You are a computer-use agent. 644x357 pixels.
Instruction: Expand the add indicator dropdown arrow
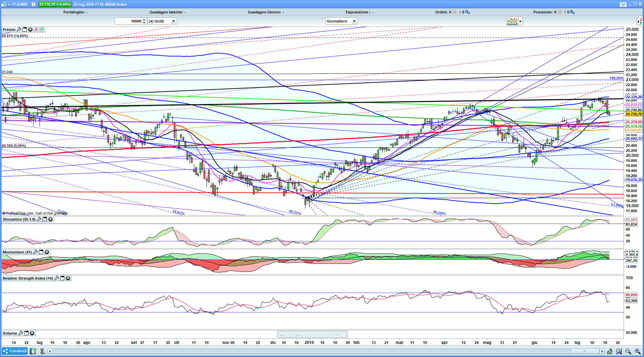pos(520,21)
